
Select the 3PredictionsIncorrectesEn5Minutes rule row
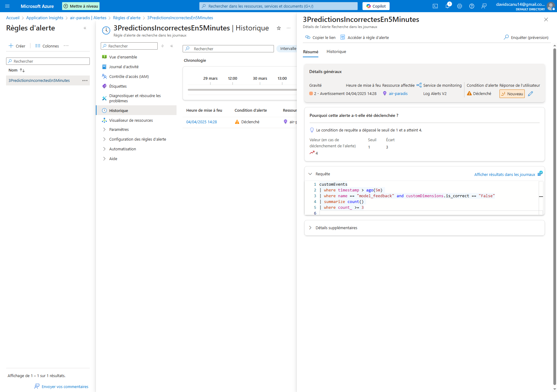coord(48,80)
